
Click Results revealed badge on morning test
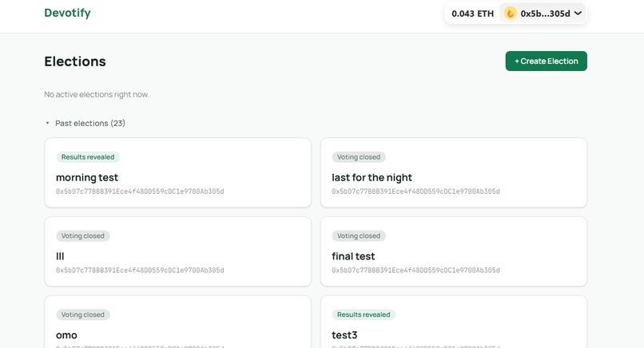coord(88,157)
